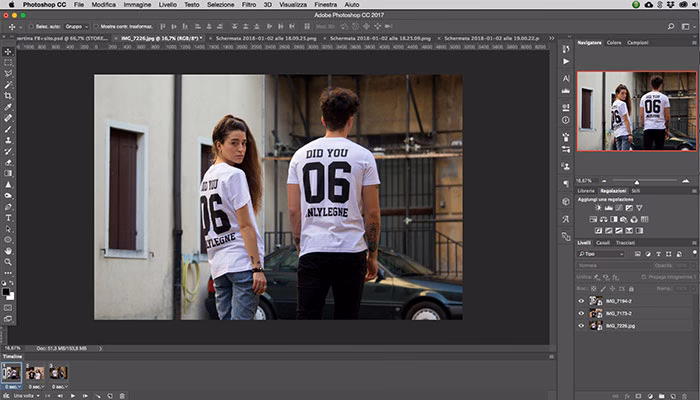Switch to the Tracciati tab
The width and height of the screenshot is (700, 400).
(625, 243)
